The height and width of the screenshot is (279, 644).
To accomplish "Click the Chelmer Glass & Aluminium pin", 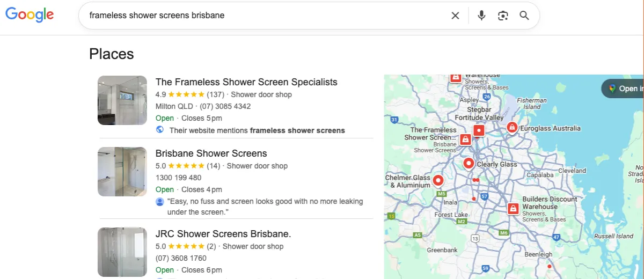I will pyautogui.click(x=438, y=180).
